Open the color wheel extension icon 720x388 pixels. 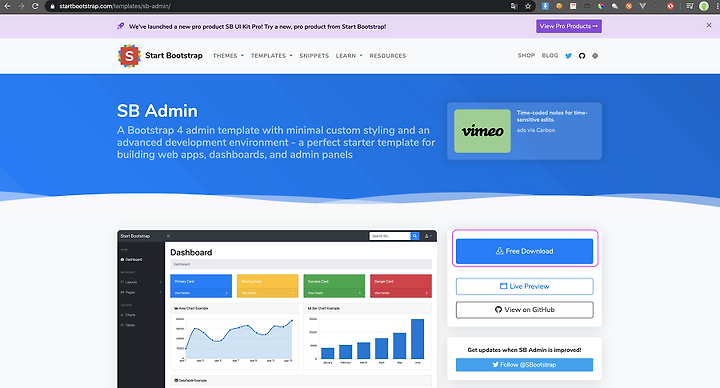coord(601,6)
